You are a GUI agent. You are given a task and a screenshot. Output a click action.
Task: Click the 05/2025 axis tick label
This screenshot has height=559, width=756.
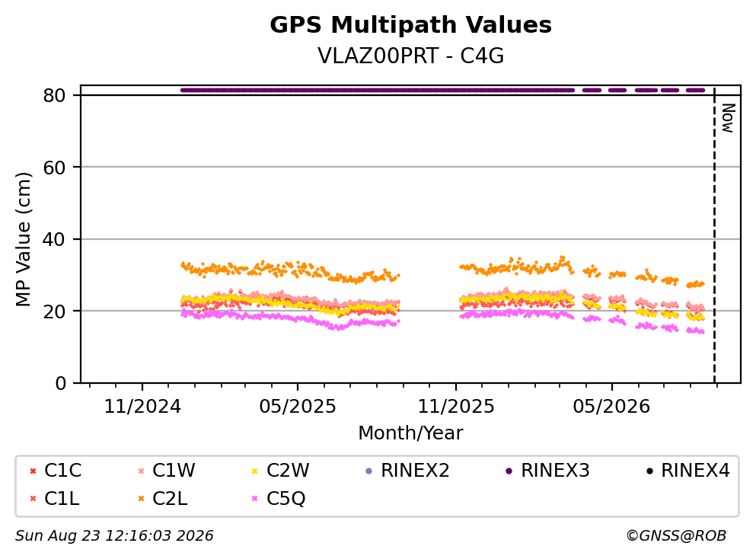(298, 407)
